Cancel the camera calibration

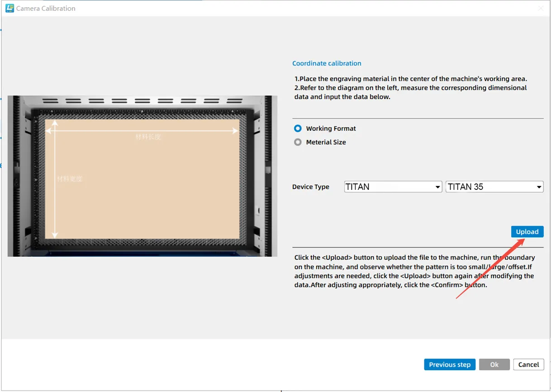pyautogui.click(x=528, y=364)
